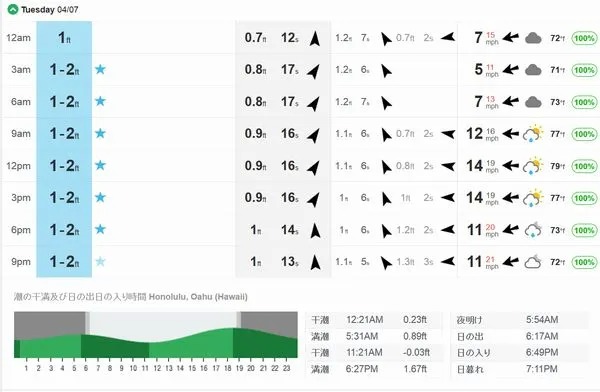Click the 9pm time row label

21,262
